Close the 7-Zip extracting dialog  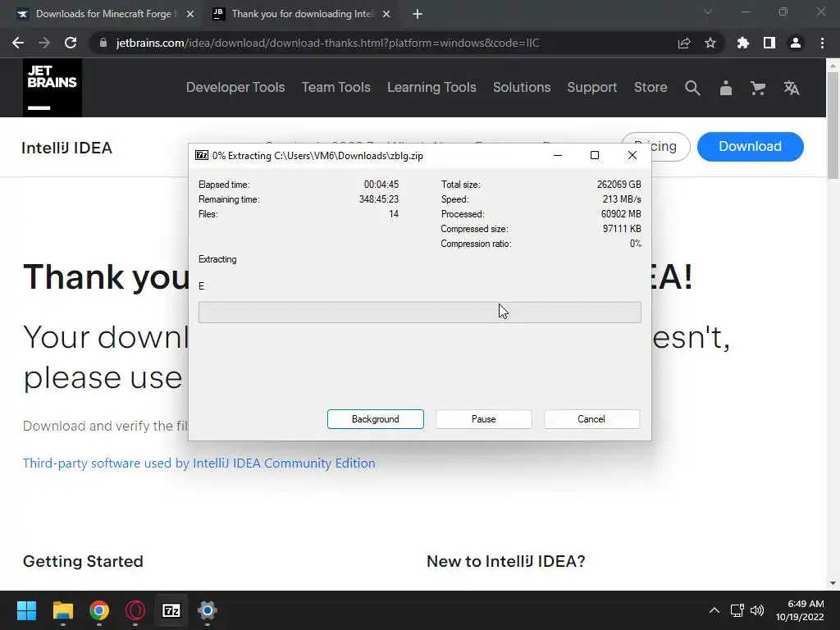[x=632, y=155]
